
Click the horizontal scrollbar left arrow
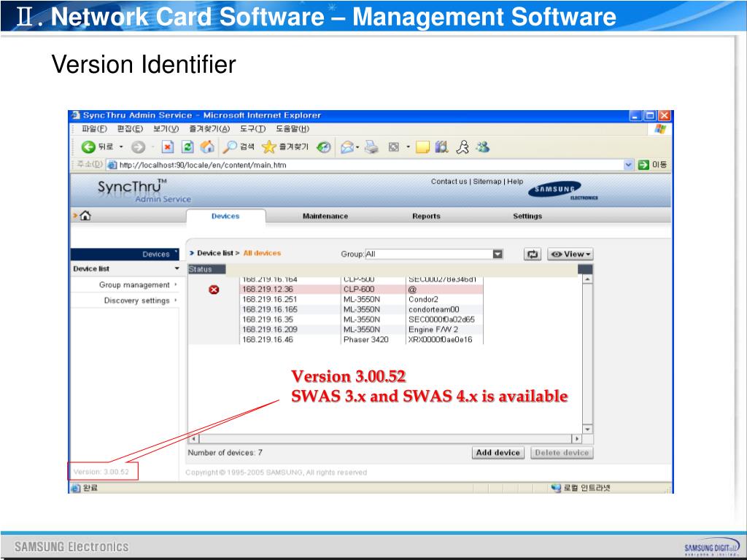click(193, 438)
